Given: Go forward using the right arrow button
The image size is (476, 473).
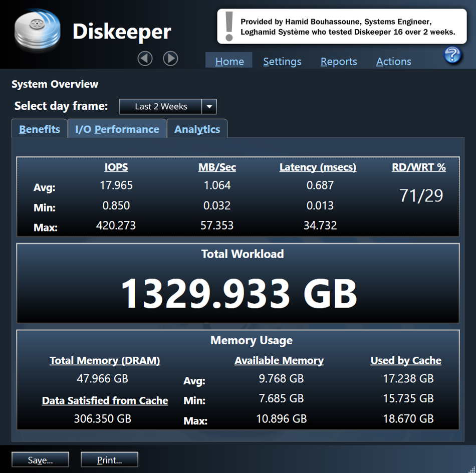Looking at the screenshot, I should point(170,59).
